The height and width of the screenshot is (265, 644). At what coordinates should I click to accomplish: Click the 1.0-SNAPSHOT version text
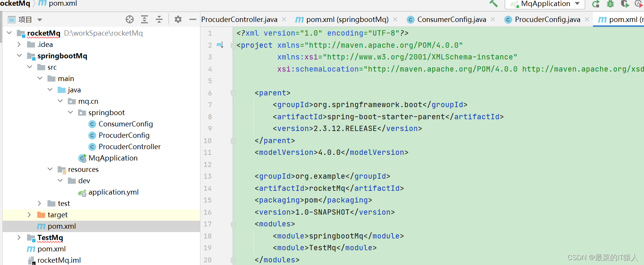[323, 212]
